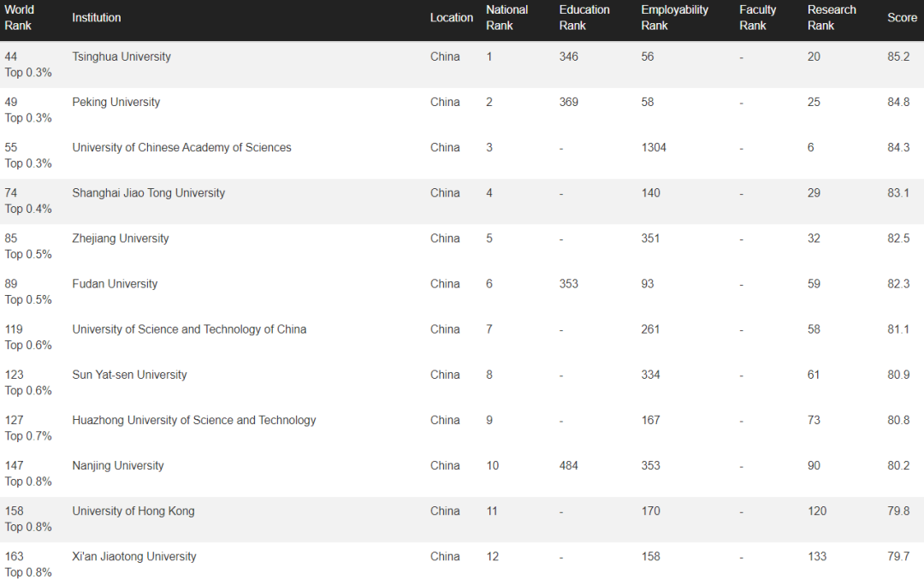Select the Nanjing University institution name

(x=118, y=465)
